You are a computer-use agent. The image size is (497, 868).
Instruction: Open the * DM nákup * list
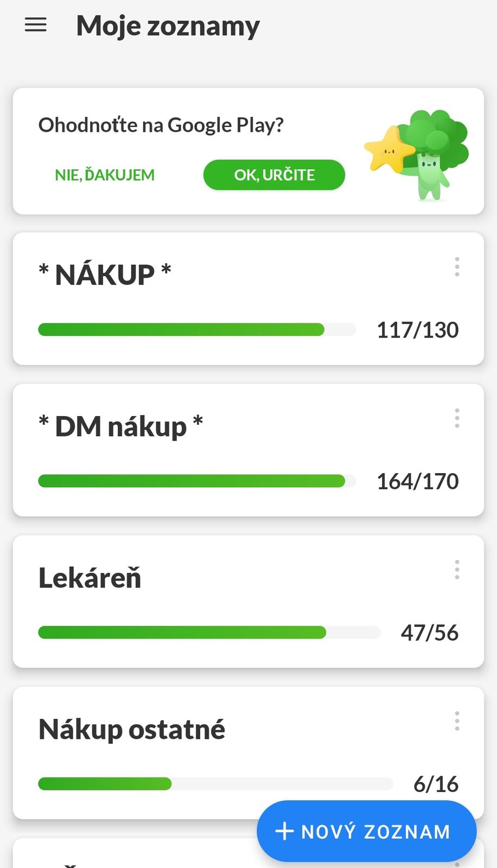click(120, 426)
